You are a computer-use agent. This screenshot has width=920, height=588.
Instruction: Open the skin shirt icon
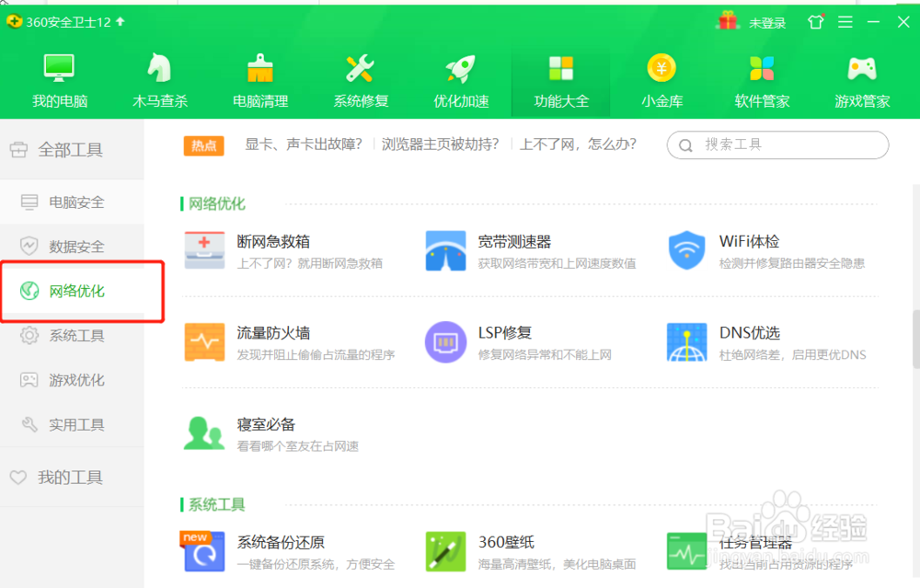click(815, 22)
